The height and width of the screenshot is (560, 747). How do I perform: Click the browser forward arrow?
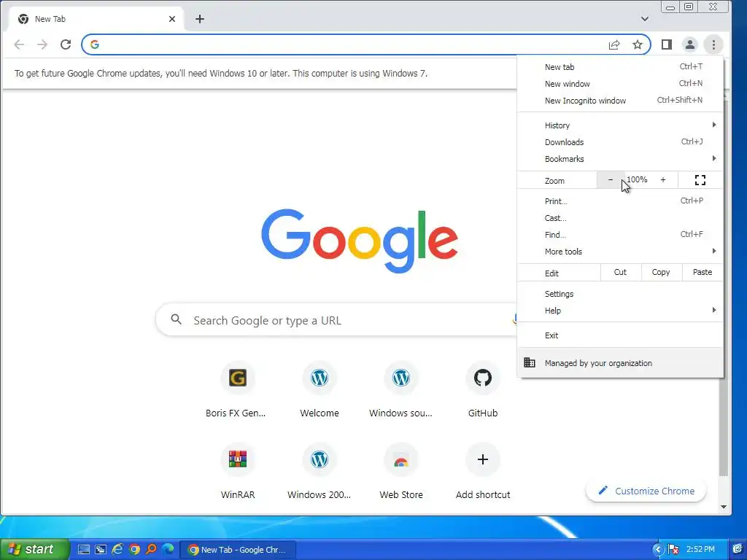pos(42,44)
